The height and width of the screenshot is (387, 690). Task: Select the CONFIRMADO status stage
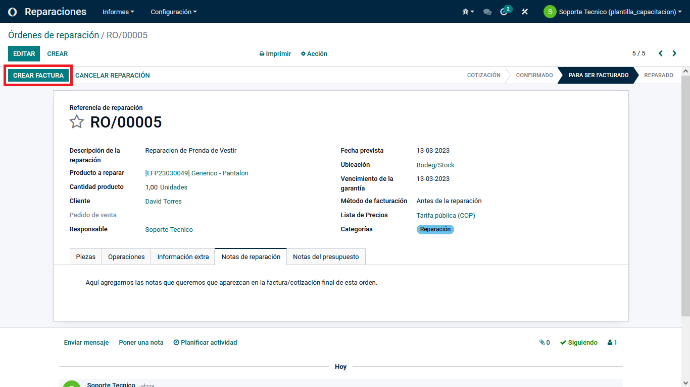click(x=534, y=75)
